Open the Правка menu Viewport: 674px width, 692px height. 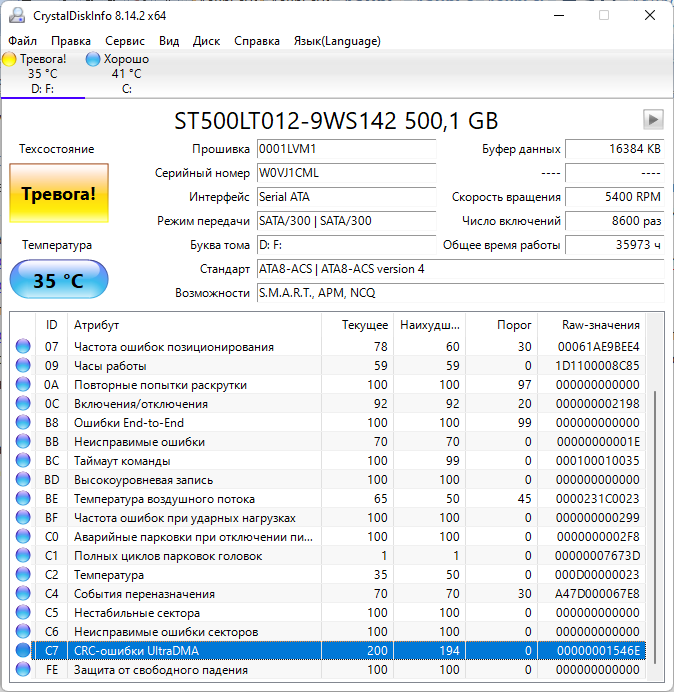click(x=71, y=41)
